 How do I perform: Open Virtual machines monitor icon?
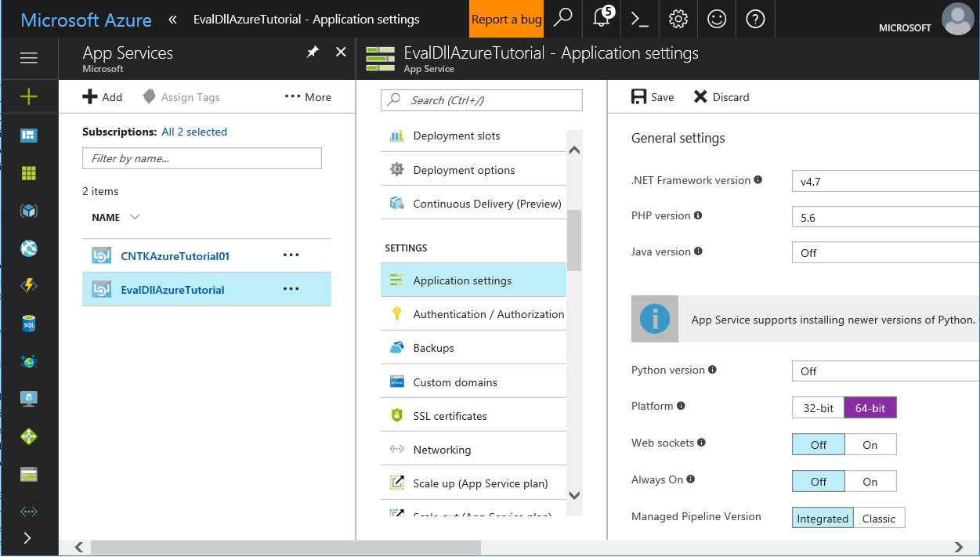tap(29, 399)
